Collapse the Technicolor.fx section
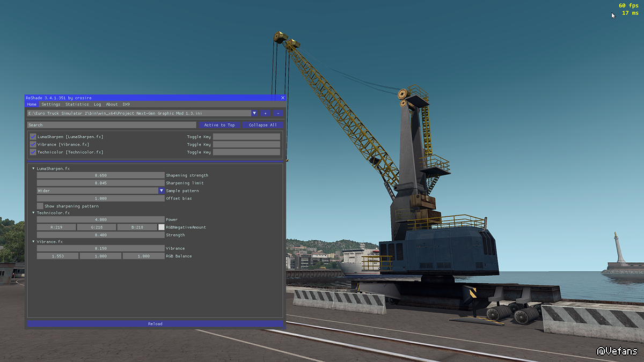Image resolution: width=644 pixels, height=362 pixels. [33, 213]
